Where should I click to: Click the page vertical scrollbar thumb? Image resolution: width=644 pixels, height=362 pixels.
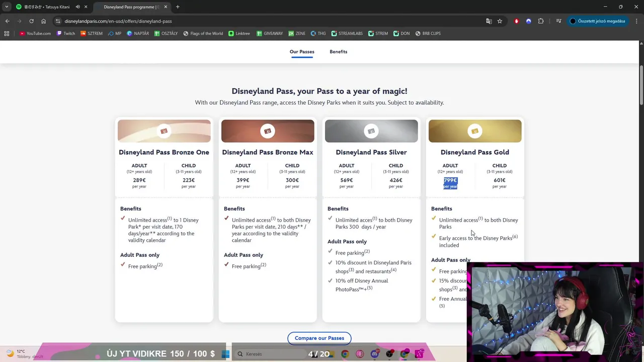(641, 85)
